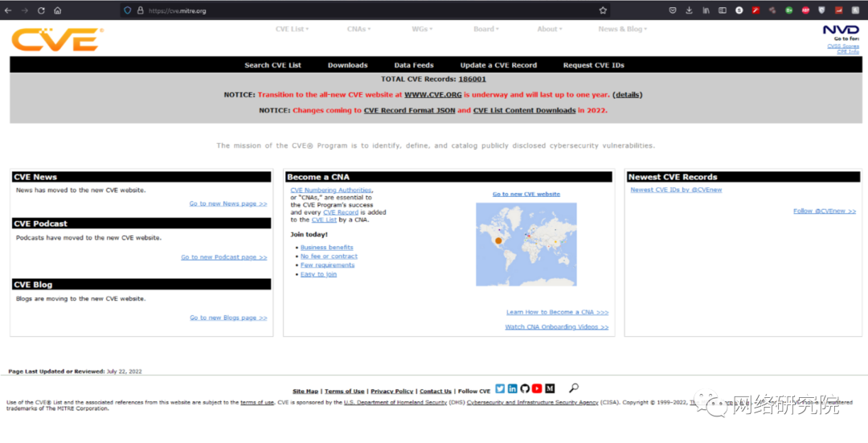Open Watch CNA Onboarding Videos link
The image size is (868, 443).
click(x=557, y=327)
